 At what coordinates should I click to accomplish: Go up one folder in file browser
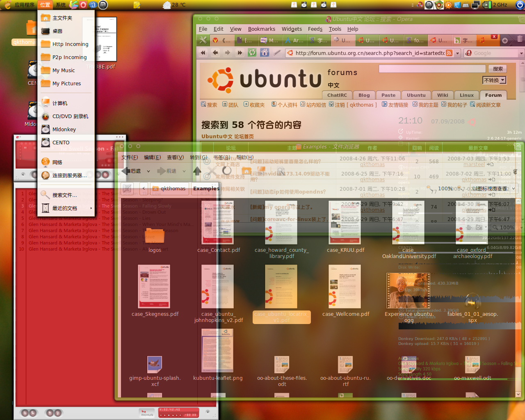pyautogui.click(x=197, y=171)
